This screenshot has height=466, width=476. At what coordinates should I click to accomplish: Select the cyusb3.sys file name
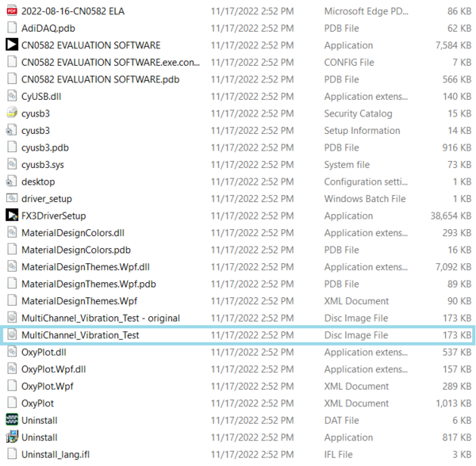[x=43, y=165]
